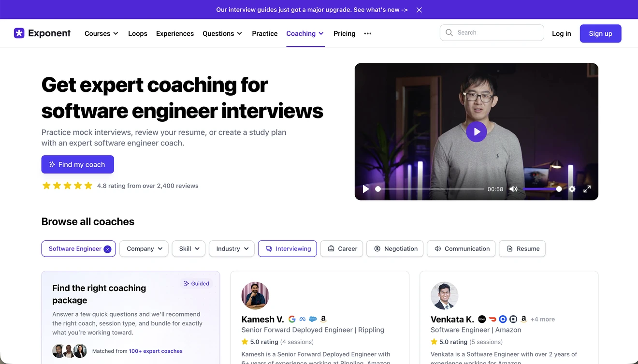Screen dimensions: 638x364
Task: Click Amazon logo next to Venkata K.
Action: (523, 319)
